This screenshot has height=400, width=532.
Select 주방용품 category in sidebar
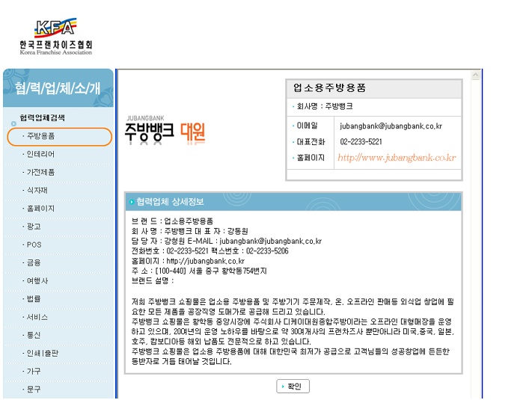pos(40,136)
